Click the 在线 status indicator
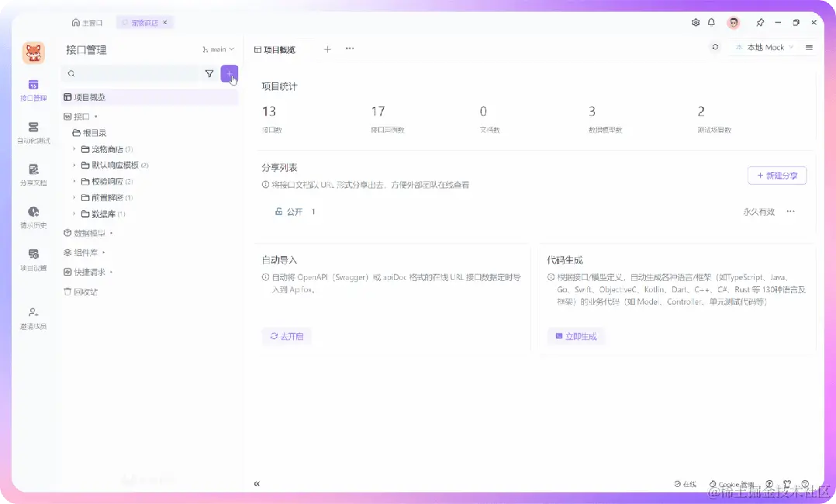836x504 pixels. (686, 483)
